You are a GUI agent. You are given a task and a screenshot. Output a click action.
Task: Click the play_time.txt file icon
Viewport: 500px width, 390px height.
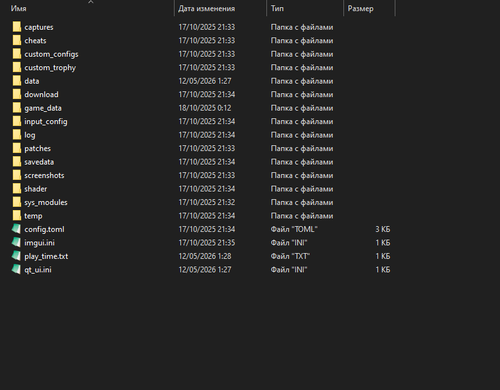click(x=16, y=256)
